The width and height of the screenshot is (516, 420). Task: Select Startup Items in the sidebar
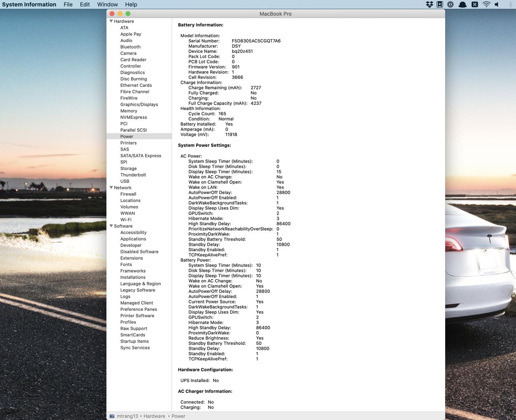135,341
